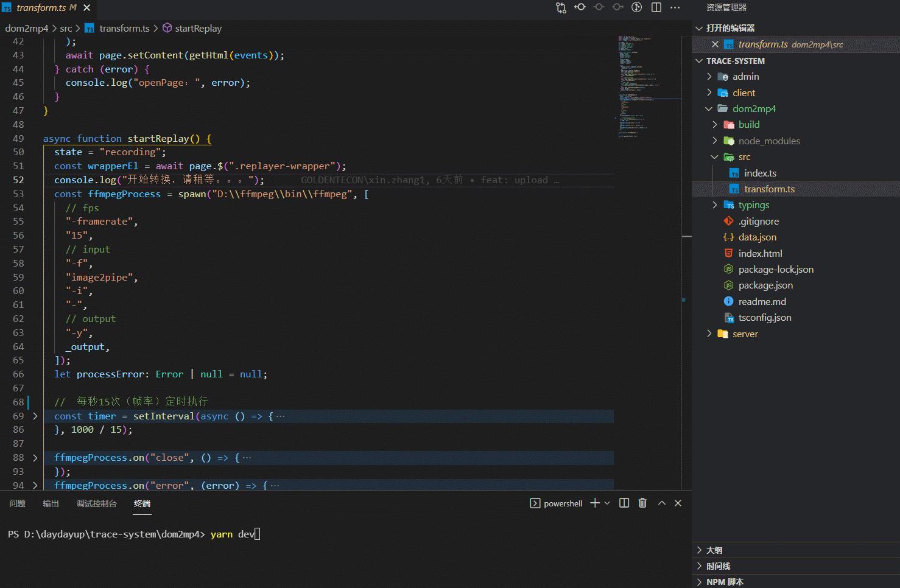Open the terminal launch profile dropdown arrow
The width and height of the screenshot is (900, 588).
[x=607, y=503]
